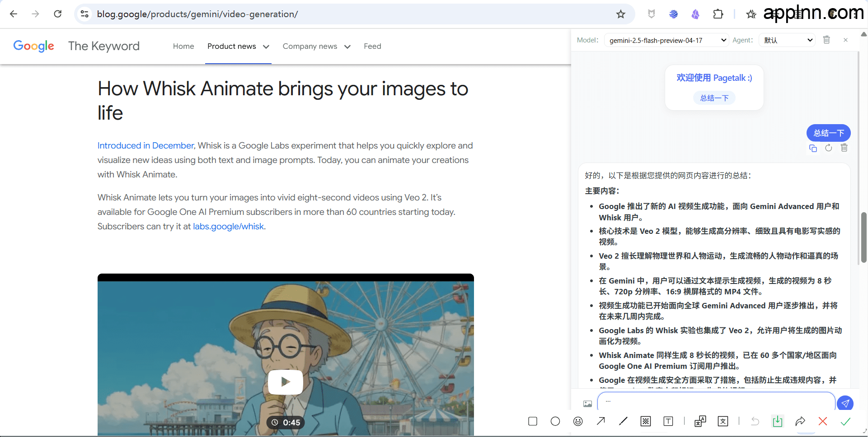Open the Feed nav item
This screenshot has height=437, width=868.
point(372,46)
